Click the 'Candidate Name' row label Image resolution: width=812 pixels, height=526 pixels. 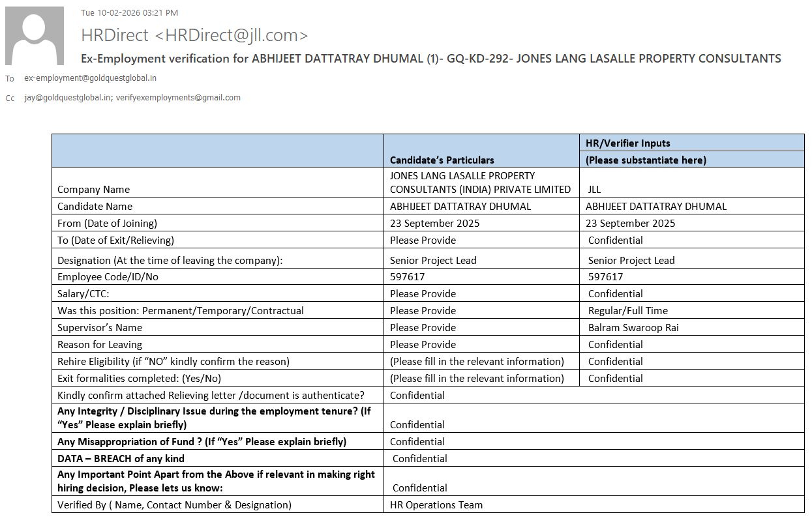pyautogui.click(x=95, y=207)
